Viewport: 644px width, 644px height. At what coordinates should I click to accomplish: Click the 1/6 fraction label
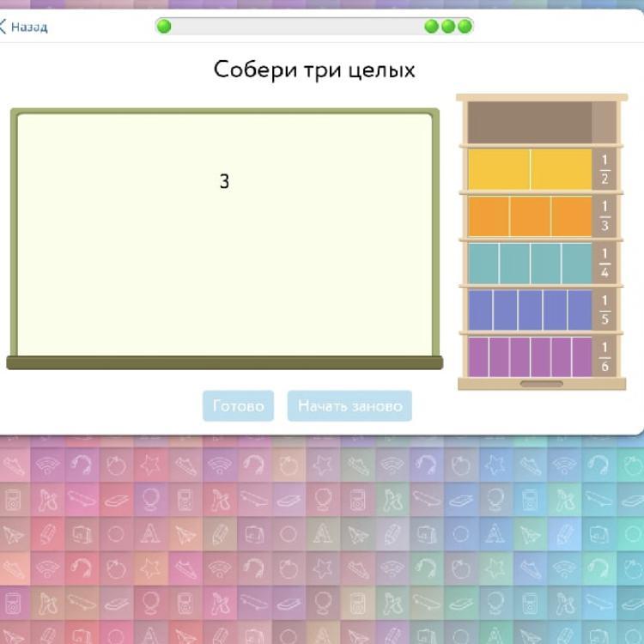click(x=605, y=357)
